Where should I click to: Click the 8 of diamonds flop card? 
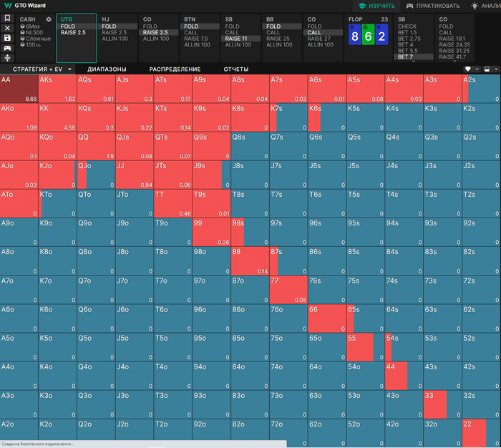[355, 34]
